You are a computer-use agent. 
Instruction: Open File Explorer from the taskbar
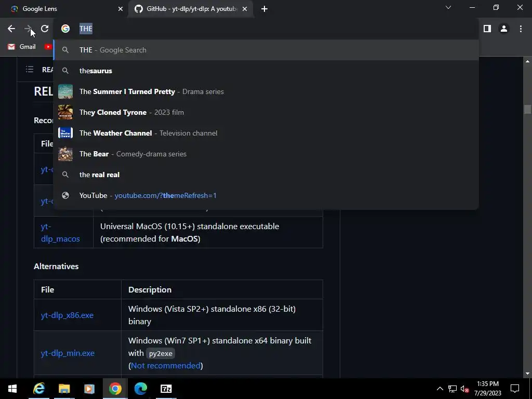point(64,389)
